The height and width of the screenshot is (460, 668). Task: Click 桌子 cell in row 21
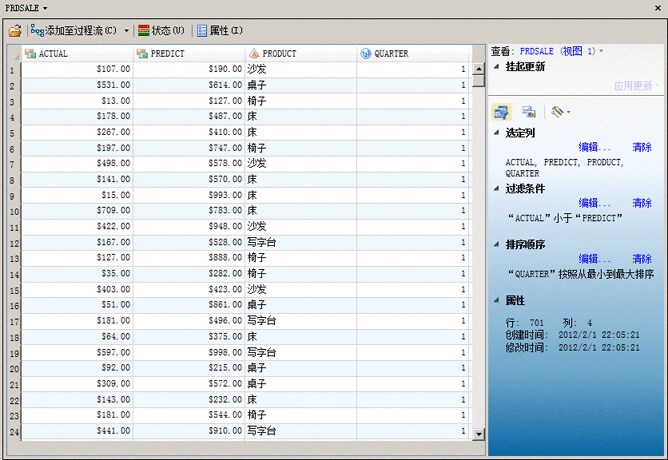pos(301,383)
